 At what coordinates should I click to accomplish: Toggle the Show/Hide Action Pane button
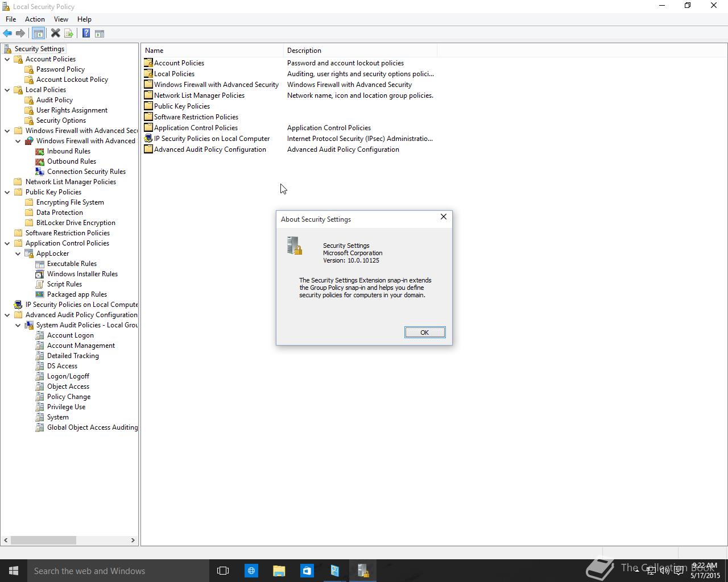point(100,34)
